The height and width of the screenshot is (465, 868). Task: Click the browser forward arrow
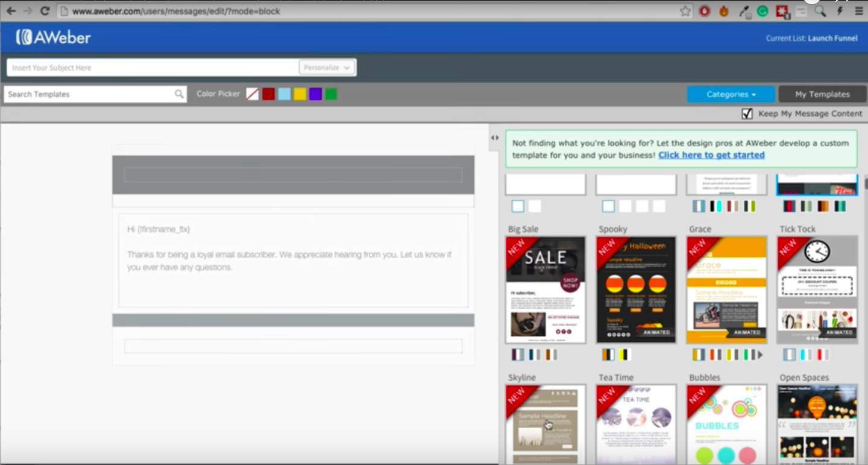(28, 11)
